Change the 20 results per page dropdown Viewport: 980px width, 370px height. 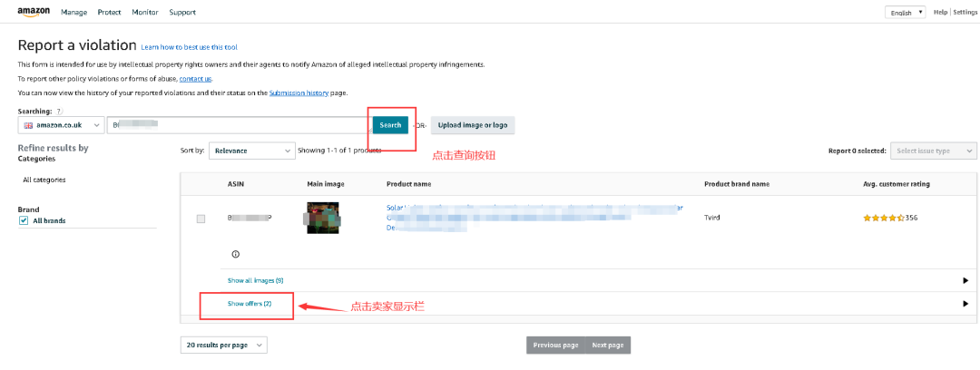(x=224, y=345)
